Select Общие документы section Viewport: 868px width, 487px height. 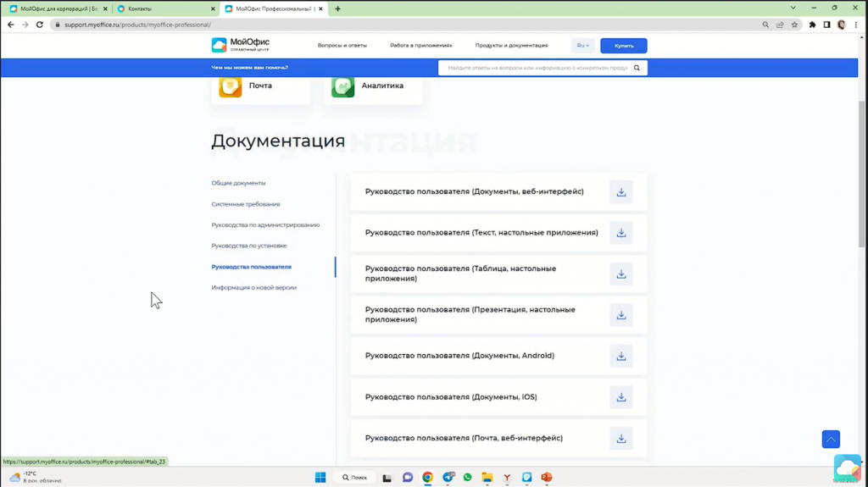pyautogui.click(x=238, y=183)
